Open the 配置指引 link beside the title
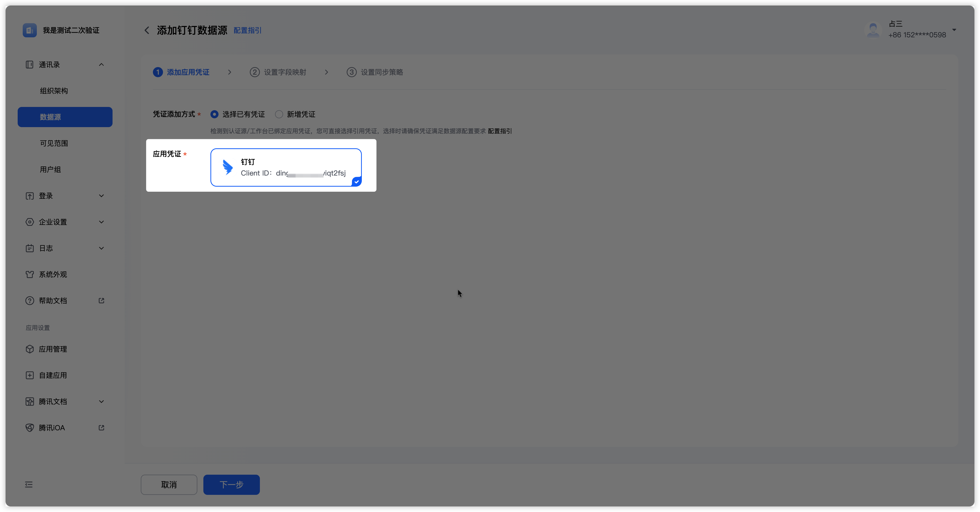This screenshot has height=512, width=980. point(247,31)
